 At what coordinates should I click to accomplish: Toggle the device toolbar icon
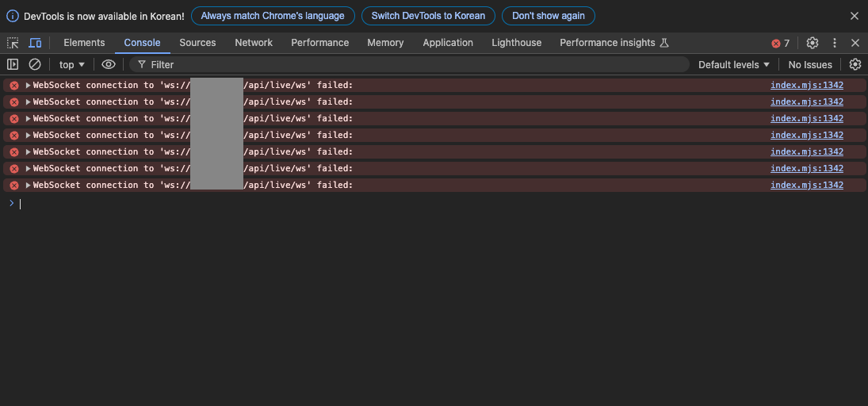[35, 43]
